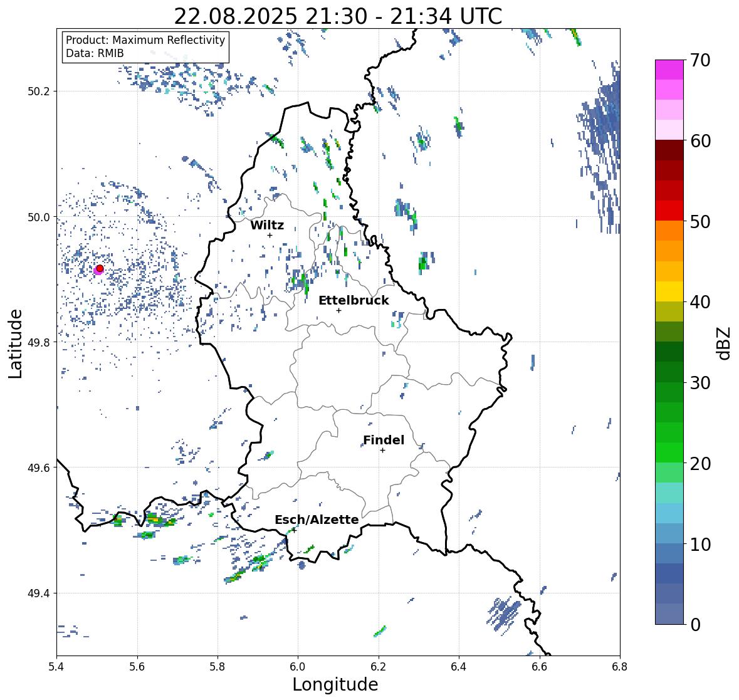The width and height of the screenshot is (739, 700).
Task: Click the Wiltz station cross marker
Action: click(270, 235)
